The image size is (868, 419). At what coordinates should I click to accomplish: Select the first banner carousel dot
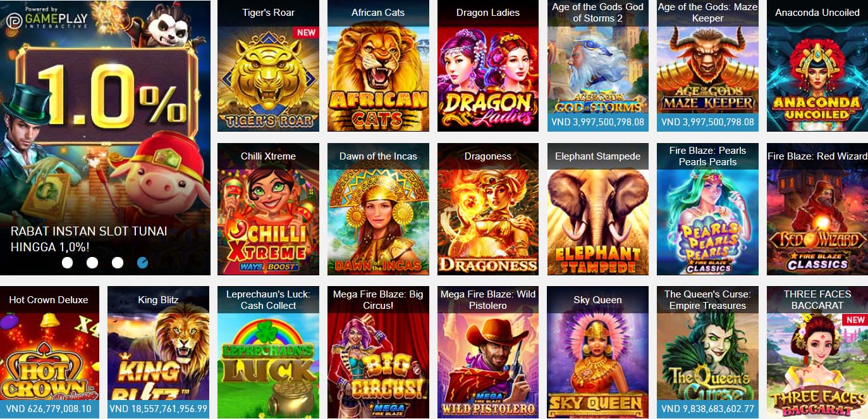[67, 262]
